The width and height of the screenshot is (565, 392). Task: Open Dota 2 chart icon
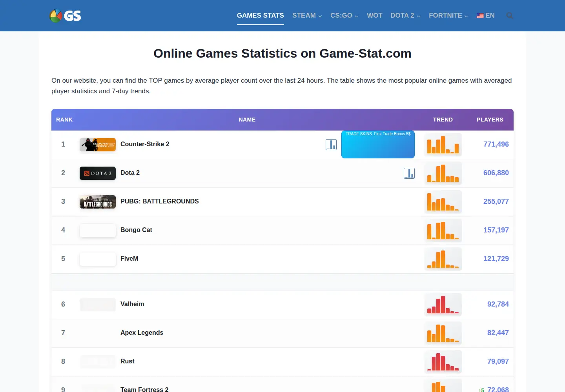(x=409, y=173)
